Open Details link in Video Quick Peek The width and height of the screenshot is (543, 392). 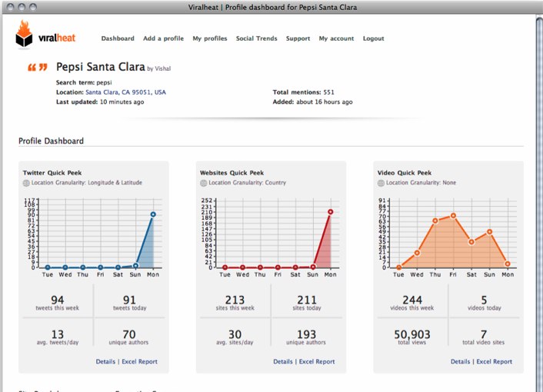click(x=460, y=361)
